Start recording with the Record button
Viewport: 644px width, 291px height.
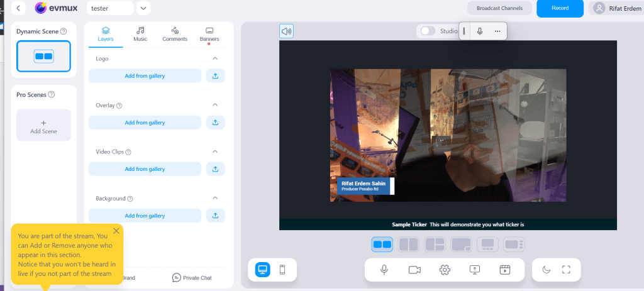pos(560,8)
